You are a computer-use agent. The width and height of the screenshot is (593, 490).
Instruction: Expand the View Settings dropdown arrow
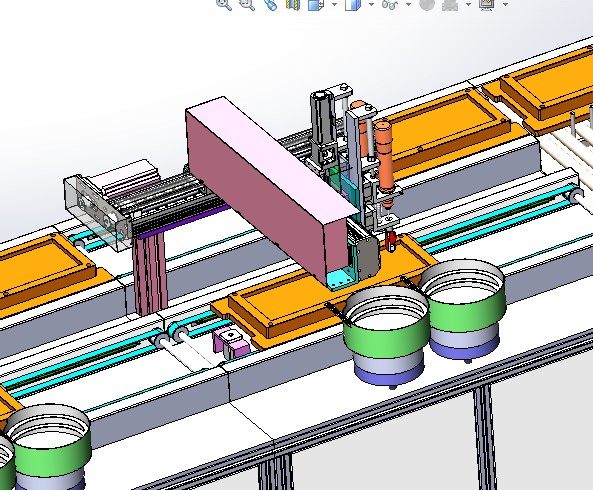tap(506, 5)
